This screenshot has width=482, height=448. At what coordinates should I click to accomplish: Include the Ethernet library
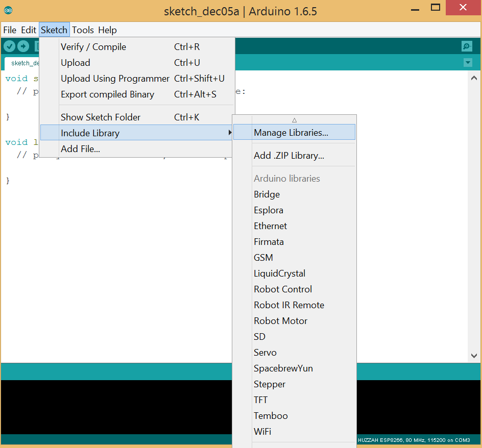270,226
